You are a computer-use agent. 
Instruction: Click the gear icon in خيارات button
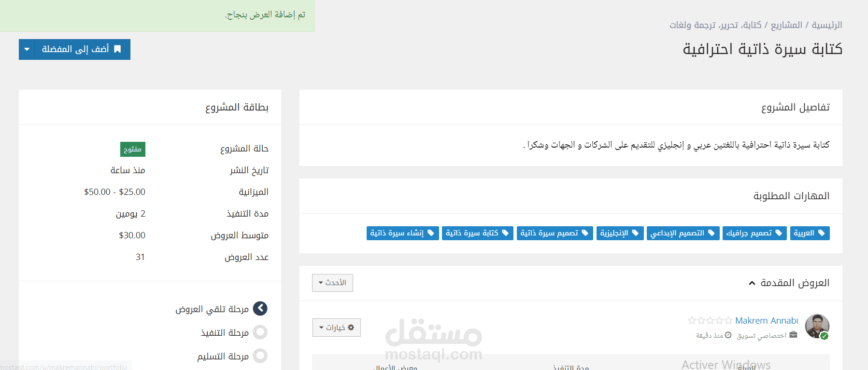tap(351, 328)
